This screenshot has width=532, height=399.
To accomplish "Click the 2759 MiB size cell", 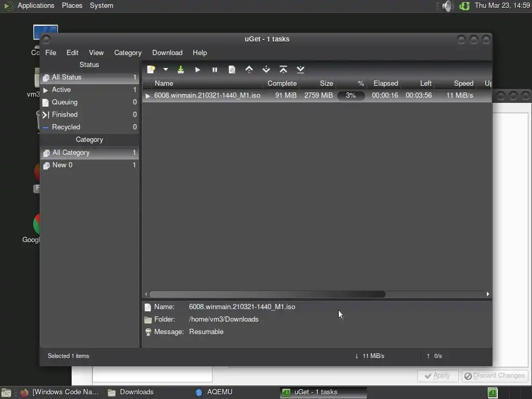I will [318, 96].
